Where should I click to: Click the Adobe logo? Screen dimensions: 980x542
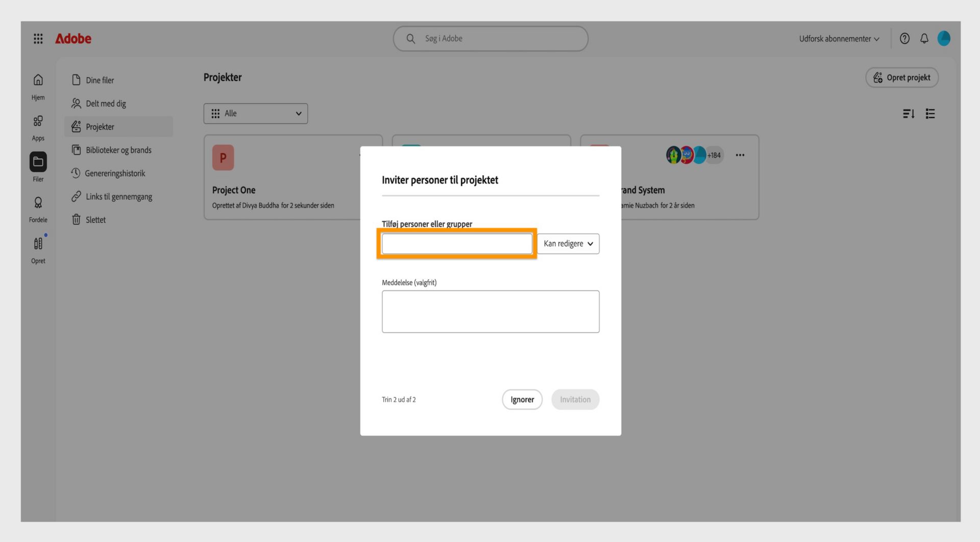tap(73, 39)
